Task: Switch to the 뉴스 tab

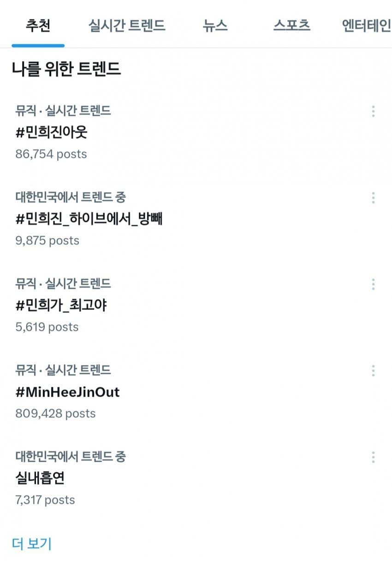Action: (x=215, y=25)
